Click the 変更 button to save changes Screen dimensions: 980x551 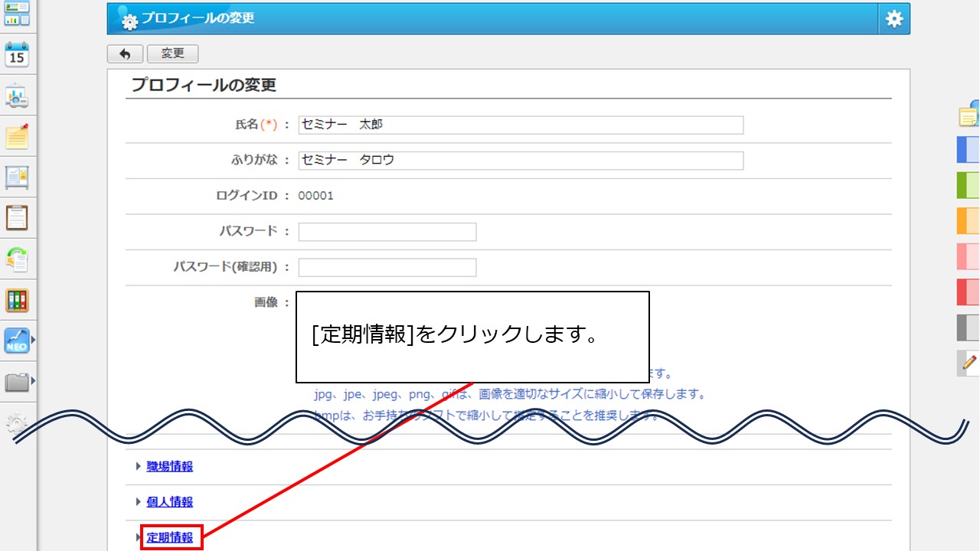tap(173, 54)
